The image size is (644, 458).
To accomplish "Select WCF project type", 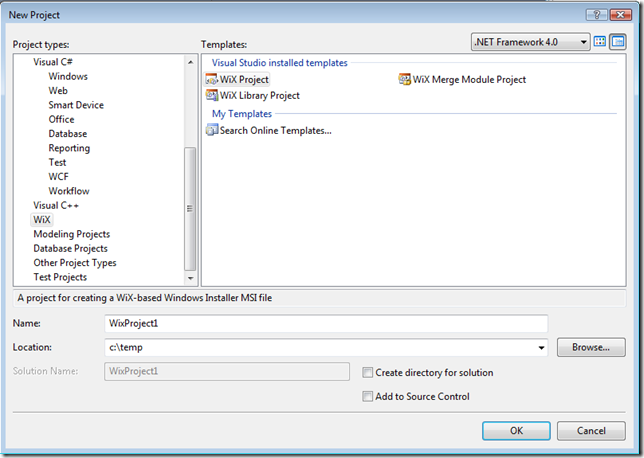I will pos(58,177).
